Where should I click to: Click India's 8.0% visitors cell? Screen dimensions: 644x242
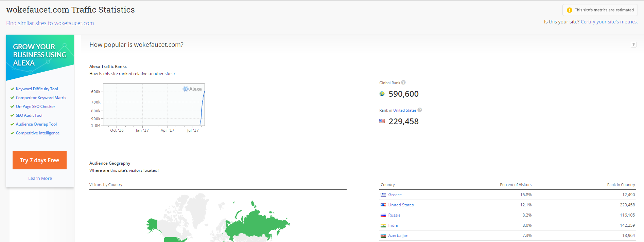527,225
